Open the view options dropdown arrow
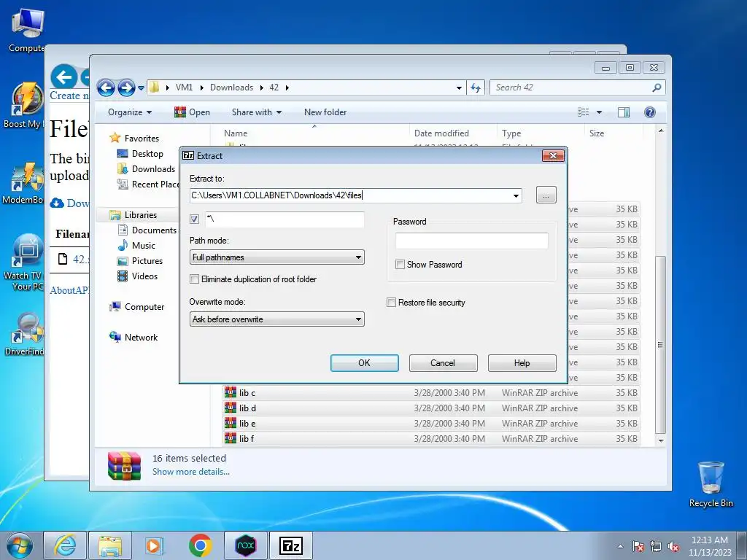The image size is (747, 560). point(600,112)
